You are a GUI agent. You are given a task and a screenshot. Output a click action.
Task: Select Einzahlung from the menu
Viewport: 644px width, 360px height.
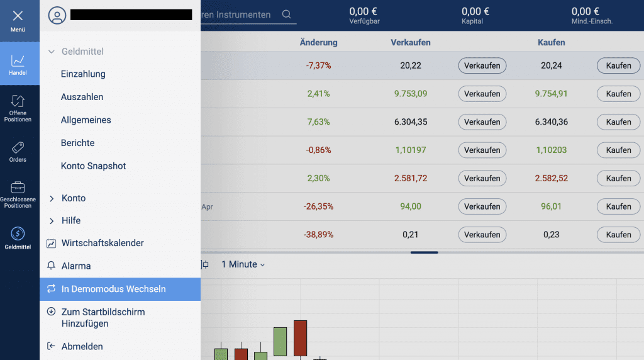pos(83,74)
